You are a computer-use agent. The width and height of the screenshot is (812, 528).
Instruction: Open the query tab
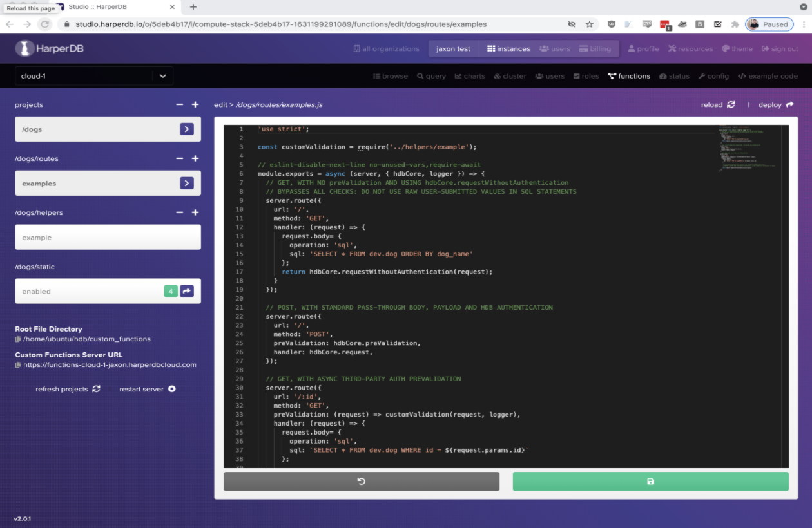pos(431,76)
